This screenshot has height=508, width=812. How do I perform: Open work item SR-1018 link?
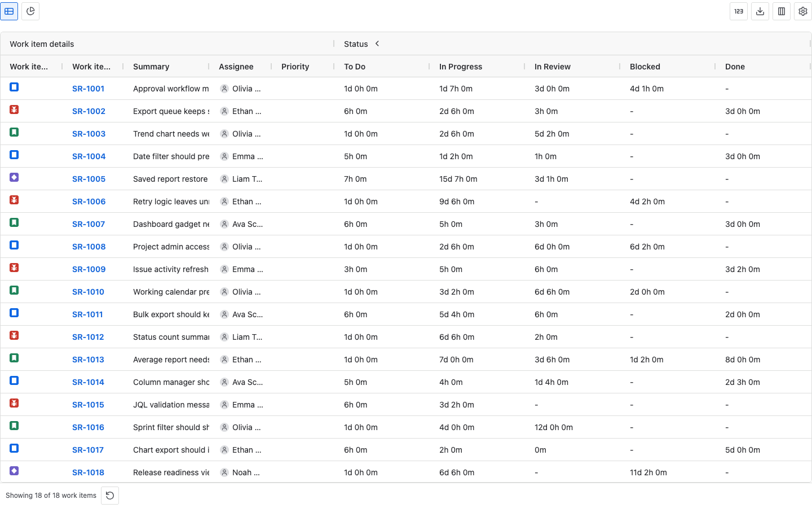[x=88, y=472]
